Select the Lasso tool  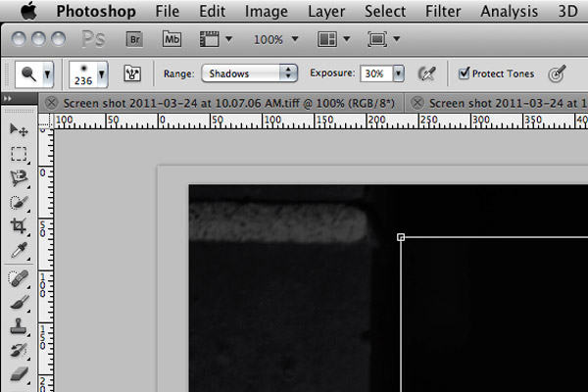click(x=19, y=178)
